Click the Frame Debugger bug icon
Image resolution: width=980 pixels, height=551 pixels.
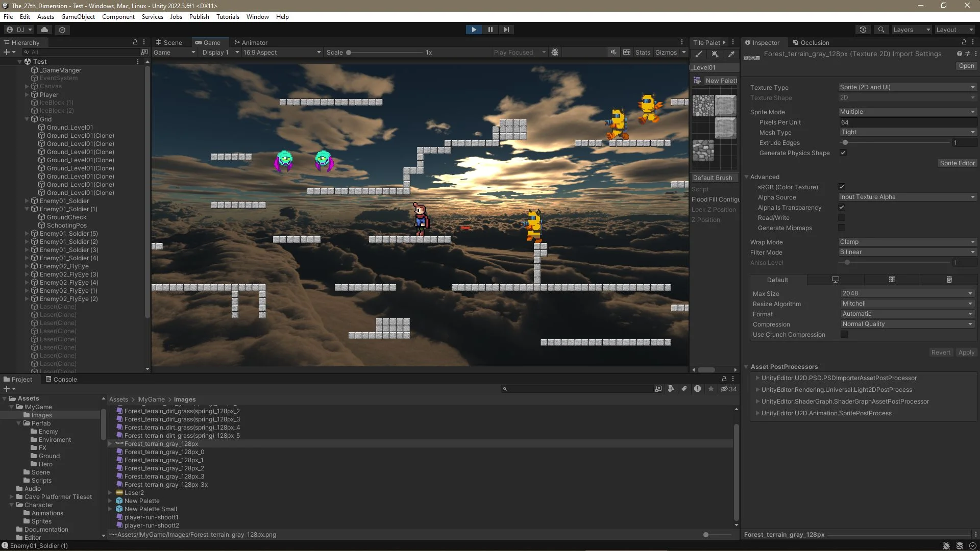[x=555, y=52]
